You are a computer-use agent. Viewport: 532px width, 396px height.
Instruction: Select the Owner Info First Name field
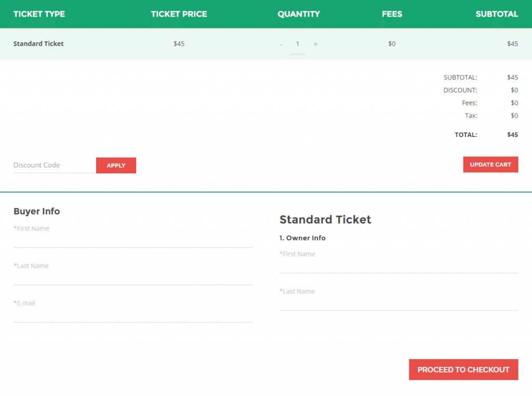click(398, 265)
